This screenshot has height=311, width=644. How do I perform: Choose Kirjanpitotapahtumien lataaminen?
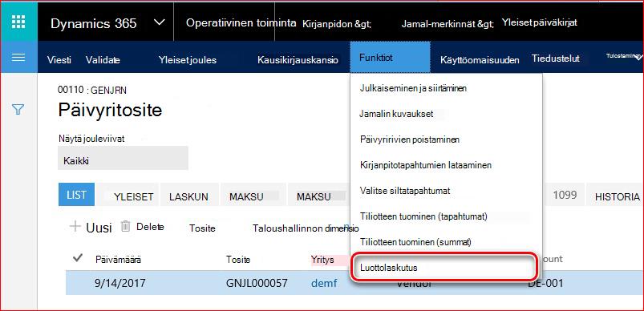click(x=426, y=165)
